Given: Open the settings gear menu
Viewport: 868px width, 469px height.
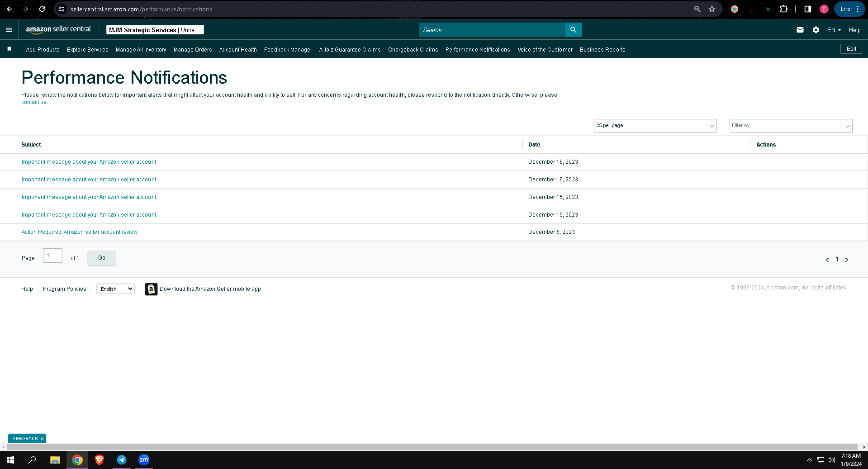Looking at the screenshot, I should 816,30.
